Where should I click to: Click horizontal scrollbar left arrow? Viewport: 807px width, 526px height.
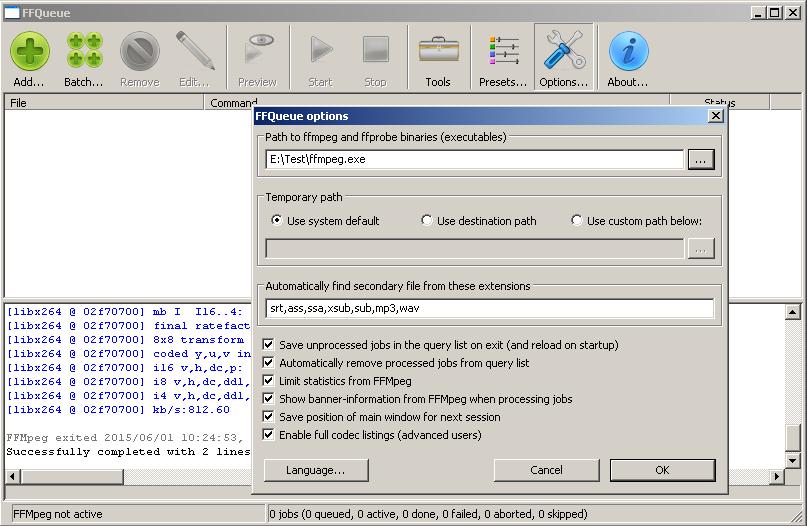point(13,477)
